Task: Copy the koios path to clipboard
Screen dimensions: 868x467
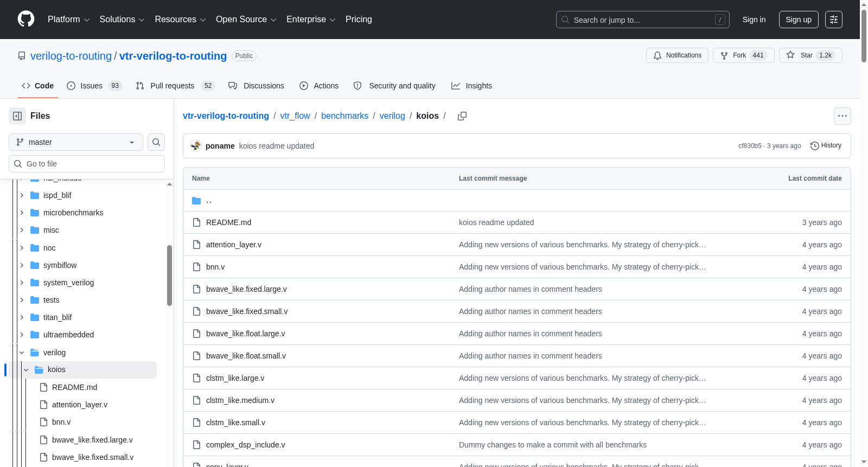Action: (462, 116)
